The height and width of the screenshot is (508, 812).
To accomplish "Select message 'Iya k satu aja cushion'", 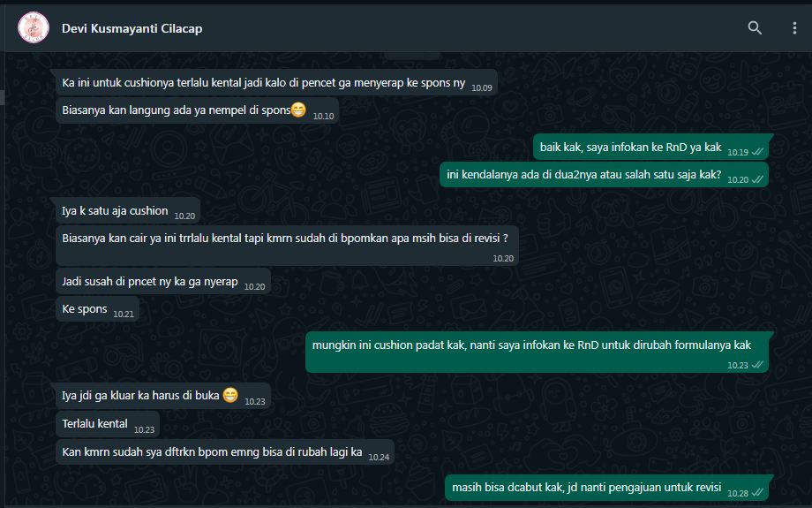I will pos(128,211).
